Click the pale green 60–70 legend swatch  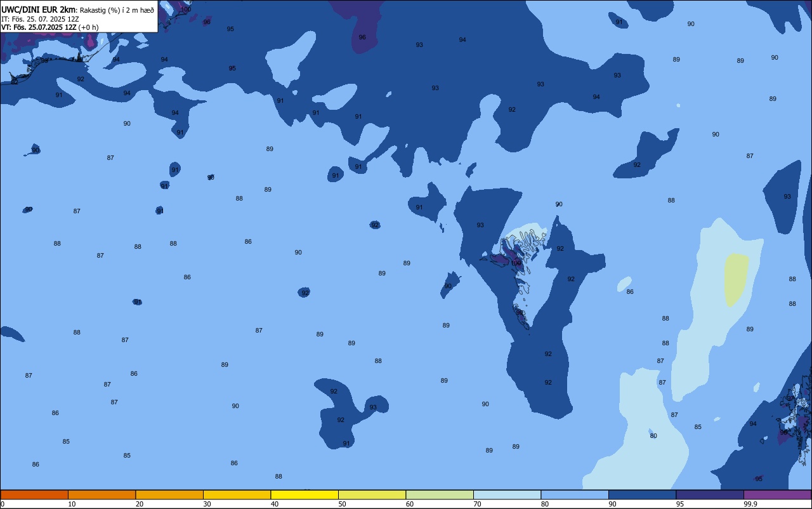tap(440, 494)
